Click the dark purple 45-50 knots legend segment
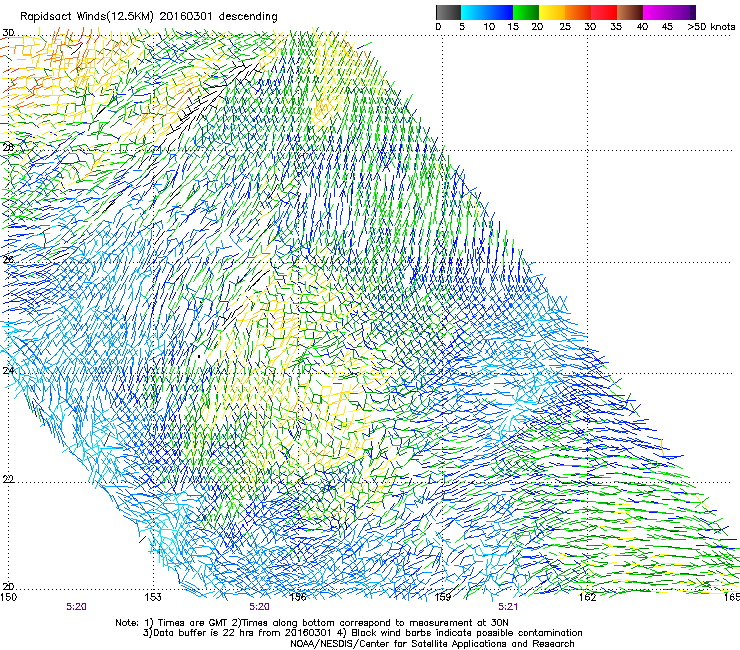The width and height of the screenshot is (740, 650). 682,12
